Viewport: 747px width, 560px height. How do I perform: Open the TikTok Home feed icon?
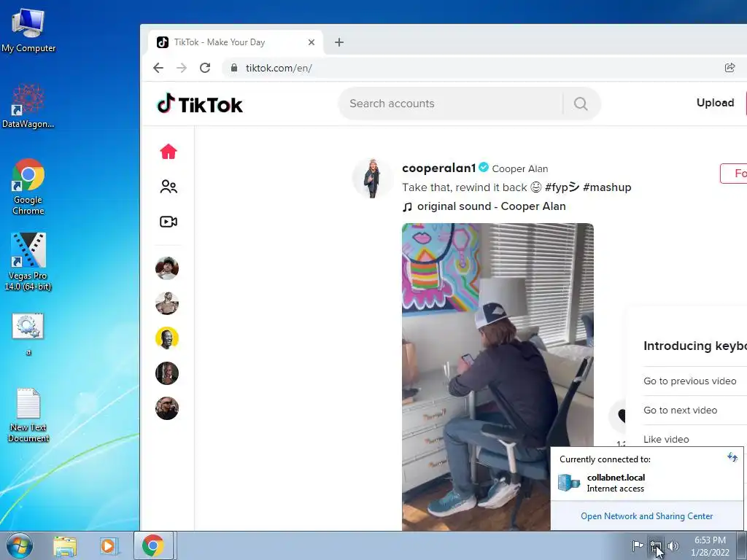point(169,152)
